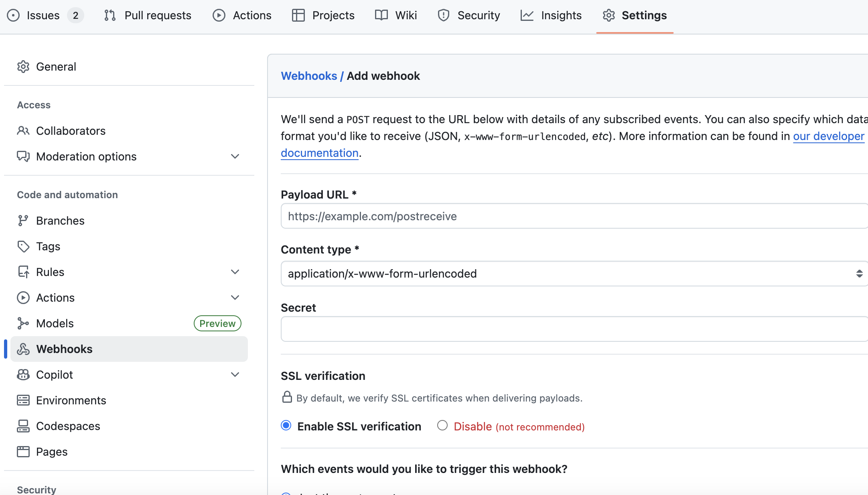
Task: Follow the Webhooks breadcrumb link
Action: 309,76
